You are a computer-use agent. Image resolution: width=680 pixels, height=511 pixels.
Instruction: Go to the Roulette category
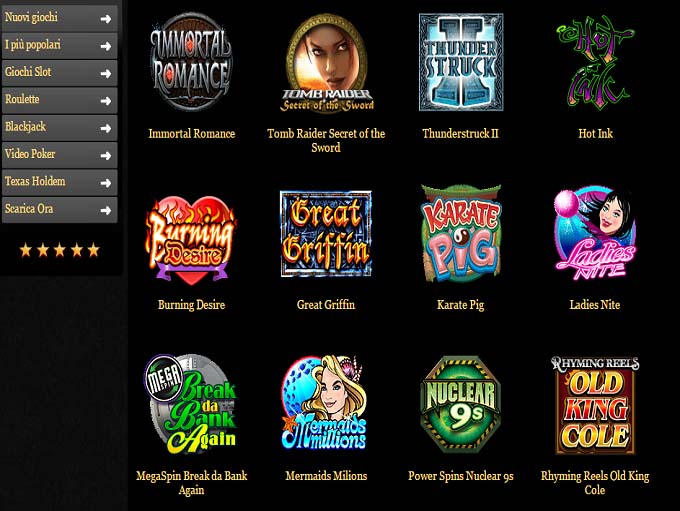click(59, 100)
